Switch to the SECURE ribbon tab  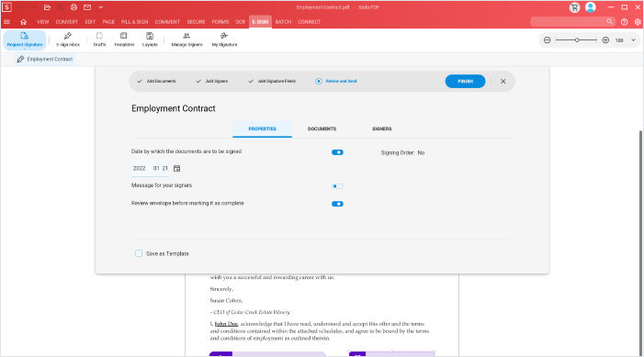[x=196, y=22]
